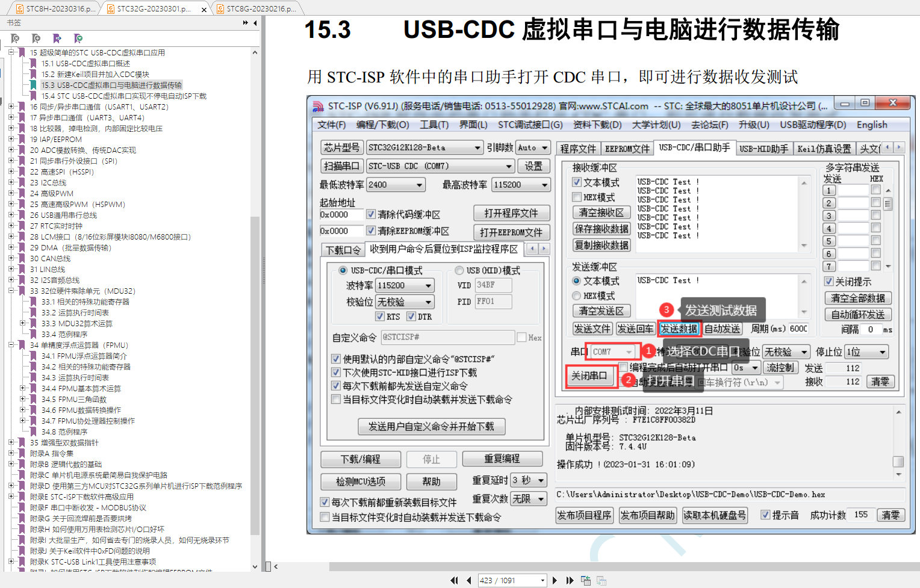Click 打开程序文件 button in STC-ISP image
920x588 pixels.
point(511,213)
